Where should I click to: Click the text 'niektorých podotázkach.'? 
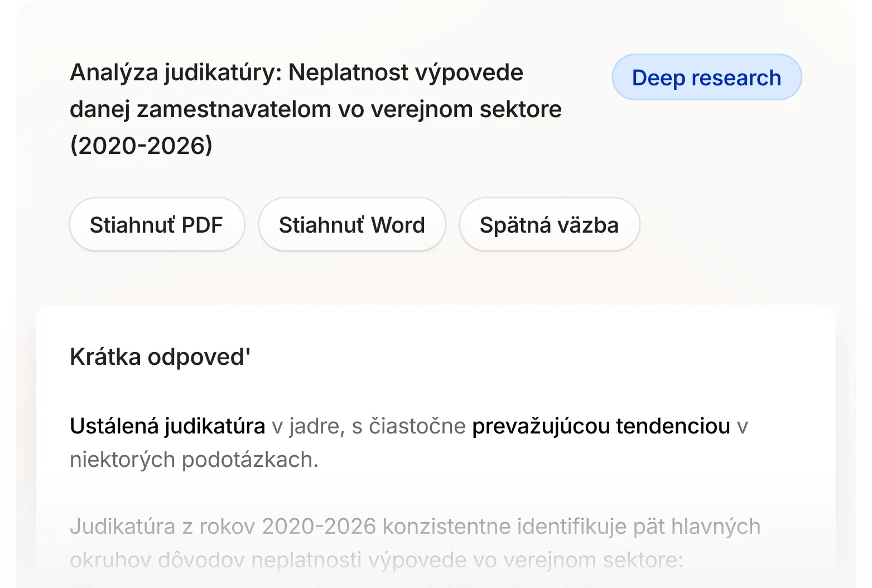tap(194, 460)
